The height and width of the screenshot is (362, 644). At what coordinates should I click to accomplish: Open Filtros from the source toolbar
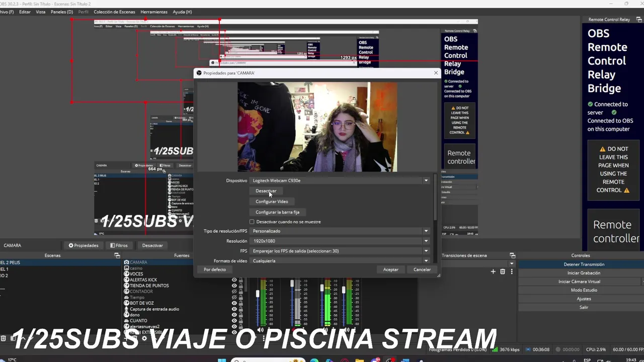click(119, 245)
